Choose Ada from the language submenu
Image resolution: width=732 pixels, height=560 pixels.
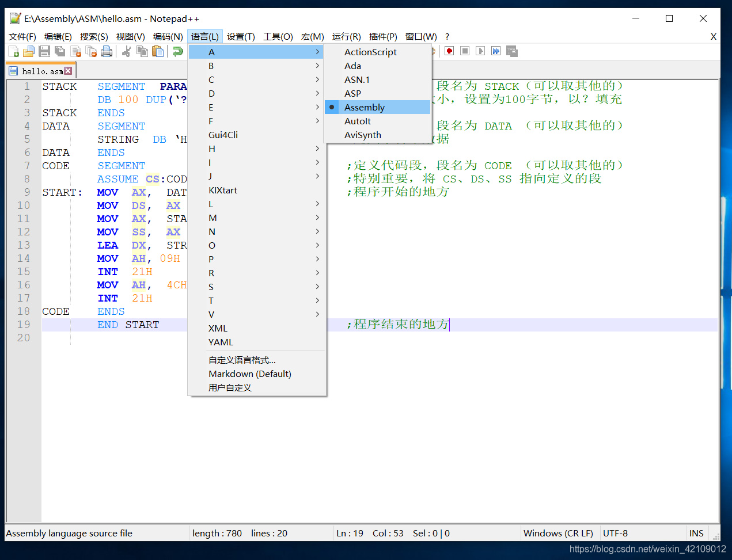(377, 66)
